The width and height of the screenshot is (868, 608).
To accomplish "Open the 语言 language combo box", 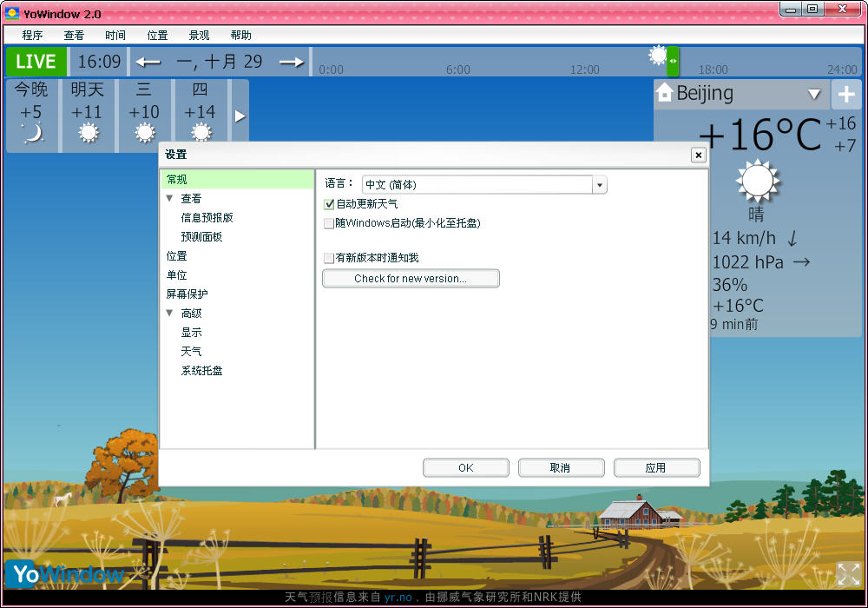I will (484, 184).
